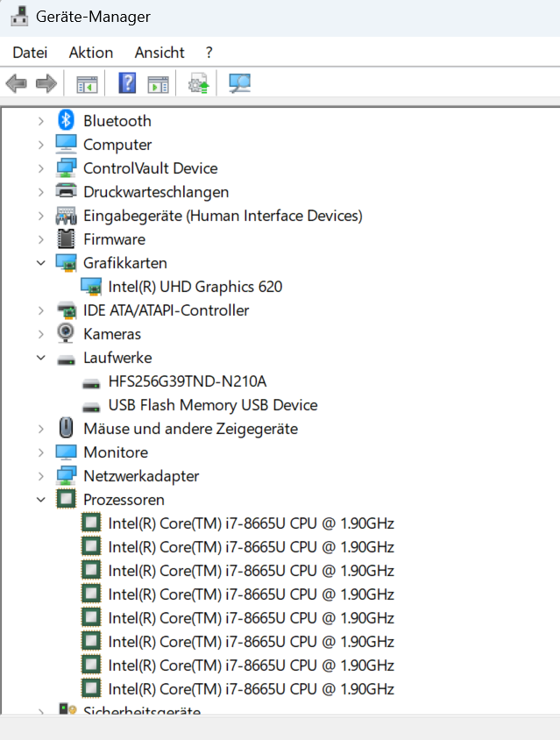Click the Intel UHD Graphics 620 icon
Viewport: 560px width, 740px height.
91,287
